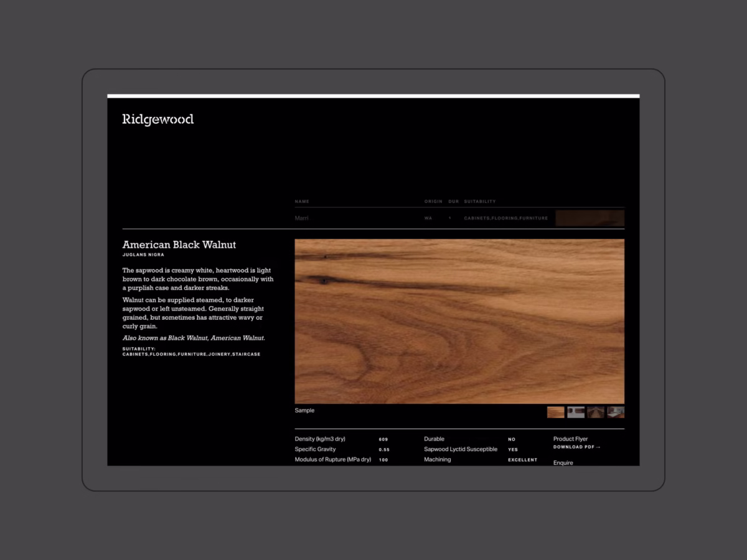Viewport: 747px width, 560px height.
Task: View the third staircase thumbnail
Action: pos(596,412)
